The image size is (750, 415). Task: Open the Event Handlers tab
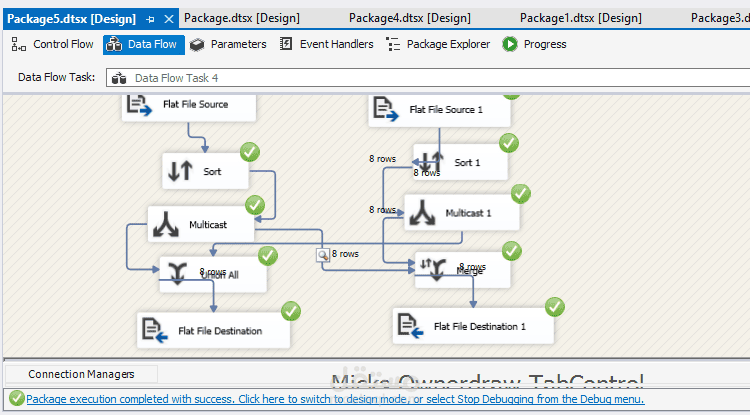coord(327,44)
